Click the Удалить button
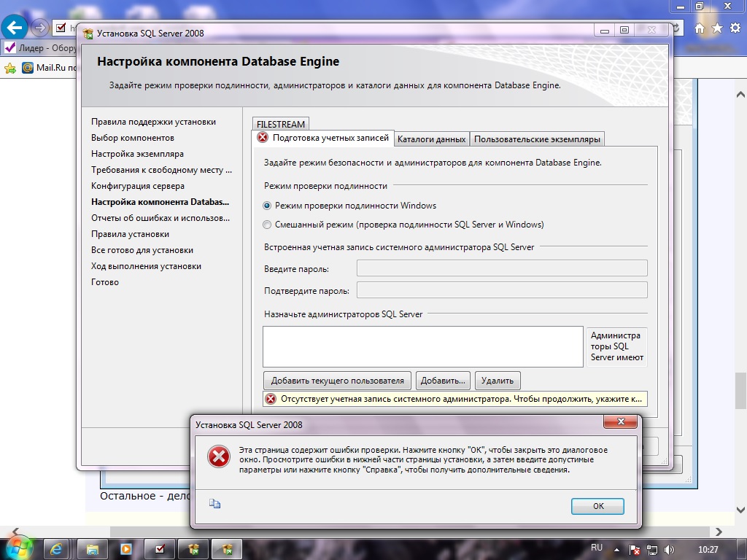The height and width of the screenshot is (560, 747). [x=498, y=381]
